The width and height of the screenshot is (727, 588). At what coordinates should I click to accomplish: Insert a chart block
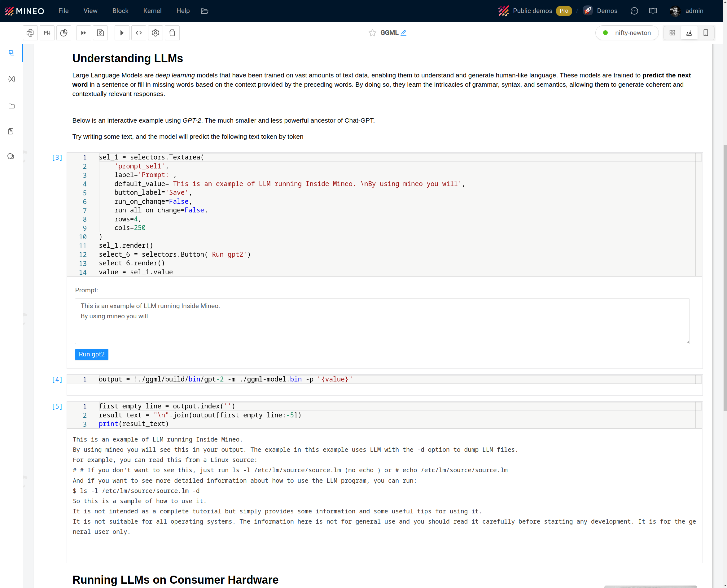[64, 33]
